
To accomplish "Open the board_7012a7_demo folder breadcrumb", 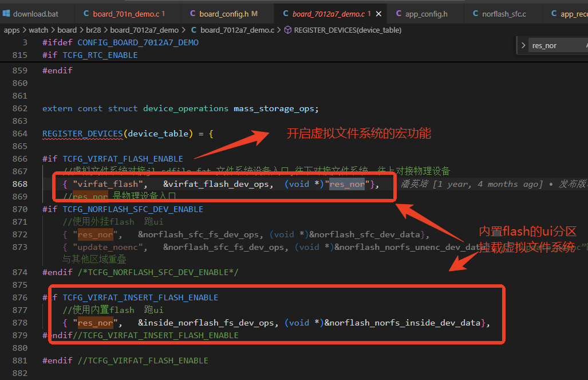I will pos(144,30).
